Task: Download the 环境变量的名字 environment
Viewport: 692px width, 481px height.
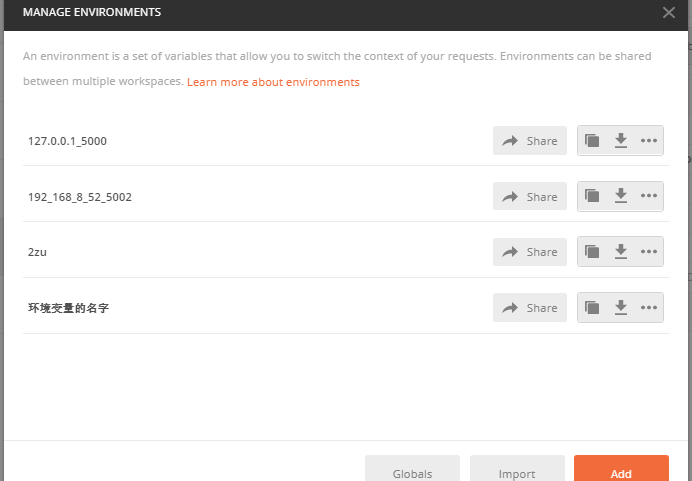Action: point(621,308)
